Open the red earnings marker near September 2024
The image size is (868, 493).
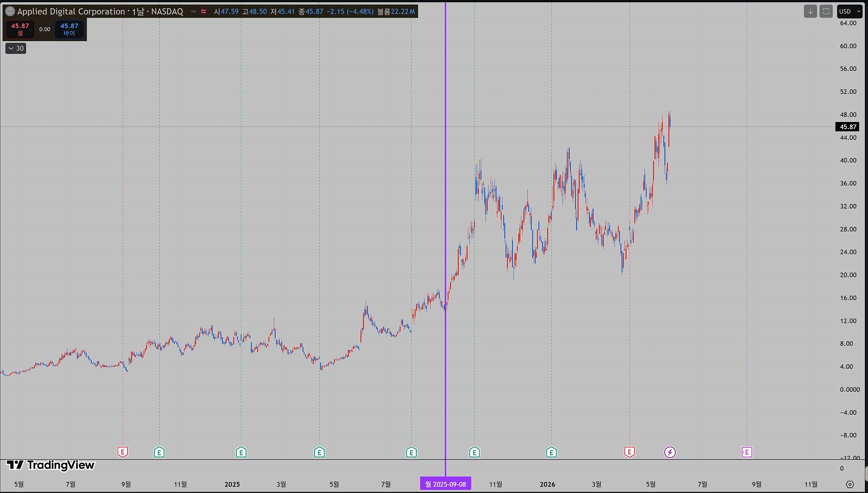coord(123,452)
